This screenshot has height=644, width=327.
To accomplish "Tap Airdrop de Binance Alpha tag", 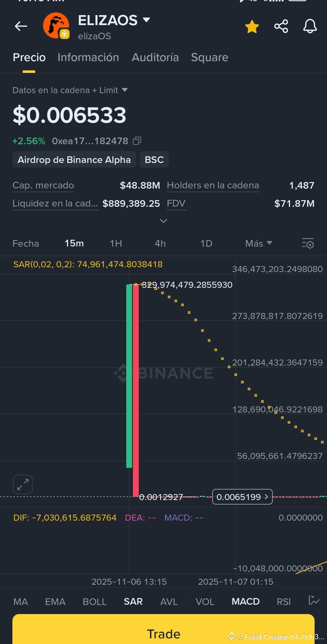I will pos(74,160).
